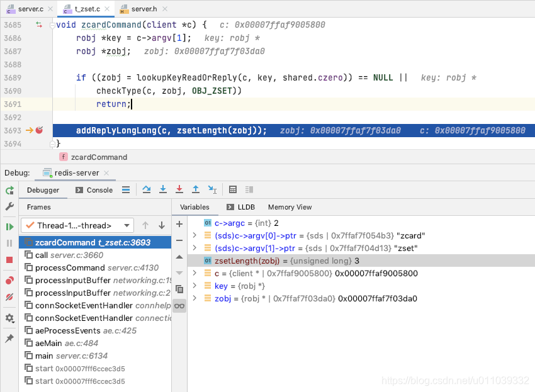Pin the debug tab
Screen dimensions: 535x392
[x=9, y=338]
